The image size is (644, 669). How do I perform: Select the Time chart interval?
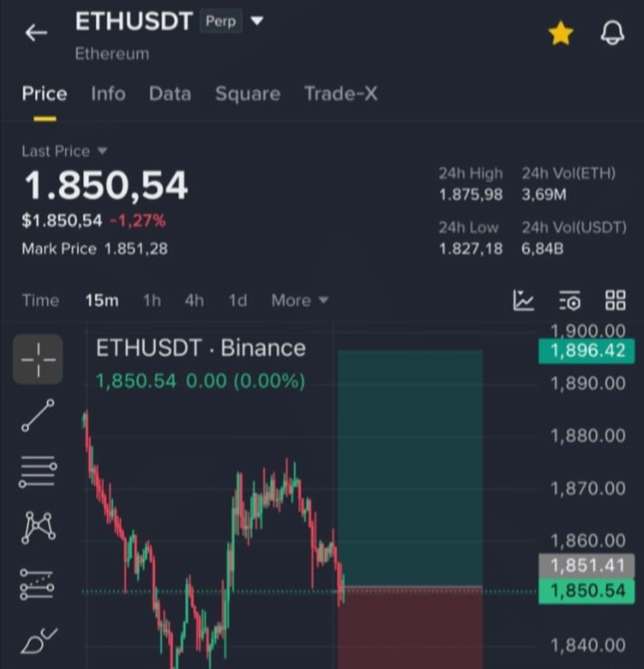pos(41,300)
